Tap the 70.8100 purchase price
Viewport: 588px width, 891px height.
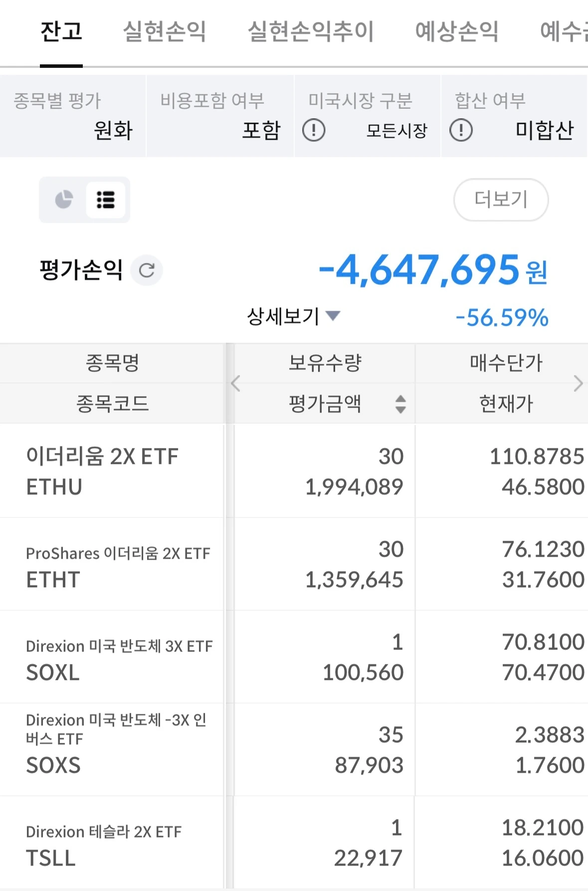click(x=543, y=642)
